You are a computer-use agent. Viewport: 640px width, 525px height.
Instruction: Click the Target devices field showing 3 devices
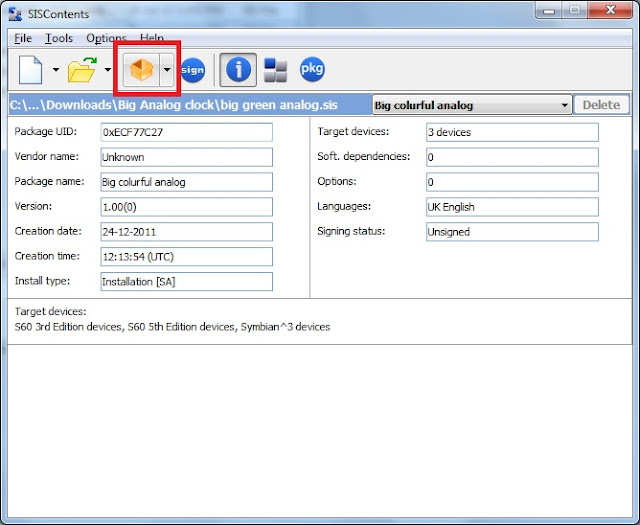coord(512,132)
